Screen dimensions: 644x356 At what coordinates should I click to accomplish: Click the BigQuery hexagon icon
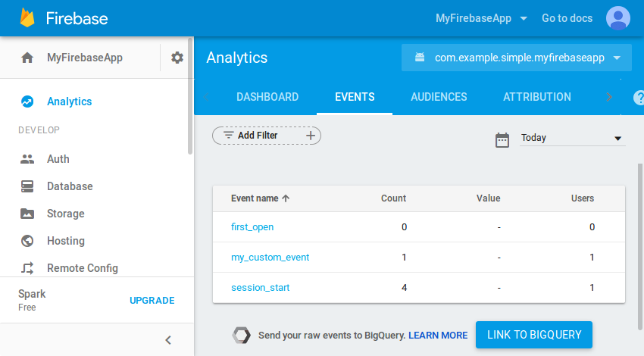click(x=242, y=335)
